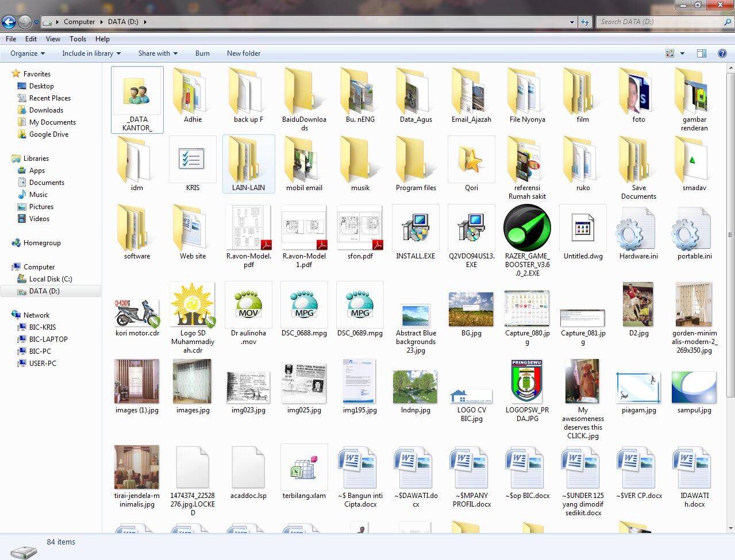735x560 pixels.
Task: Click the Burn button
Action: tap(202, 53)
